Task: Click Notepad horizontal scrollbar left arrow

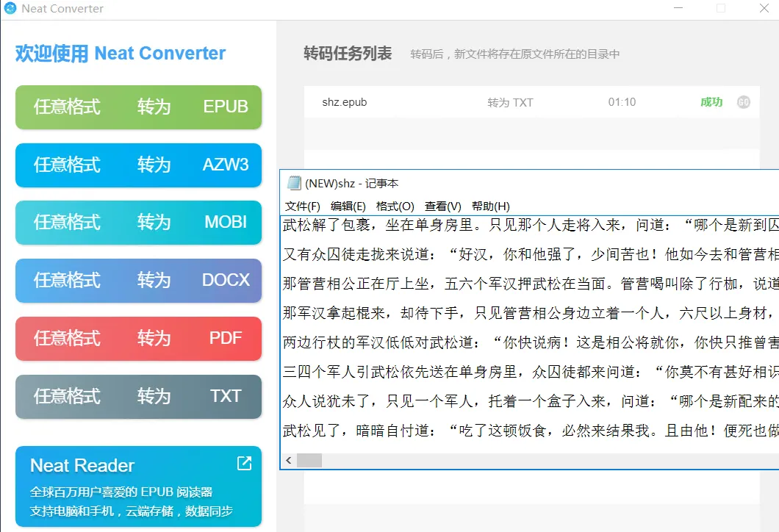Action: (x=289, y=461)
